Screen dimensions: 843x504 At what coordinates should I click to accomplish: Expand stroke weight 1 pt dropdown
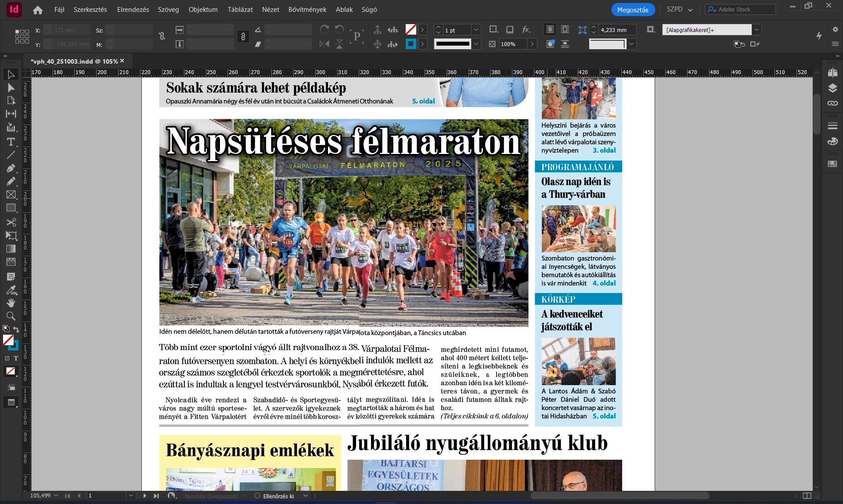(x=476, y=30)
